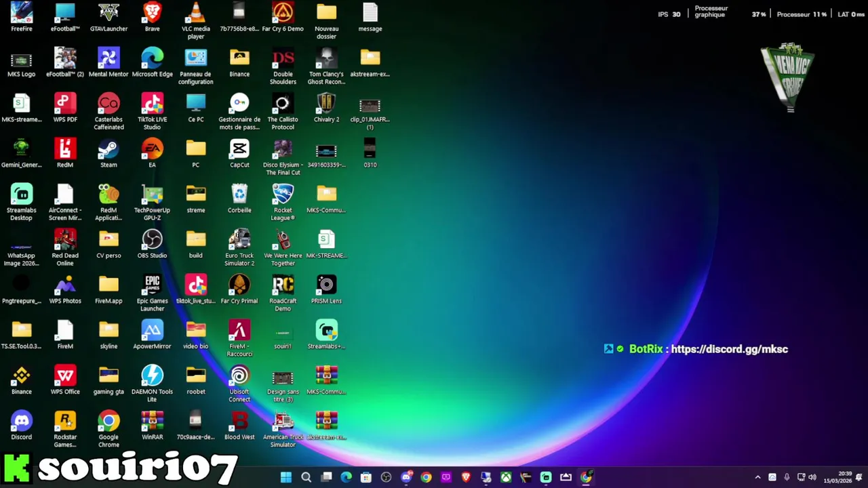The image size is (868, 488).
Task: Select the Double Shoulders game icon
Action: click(x=283, y=66)
